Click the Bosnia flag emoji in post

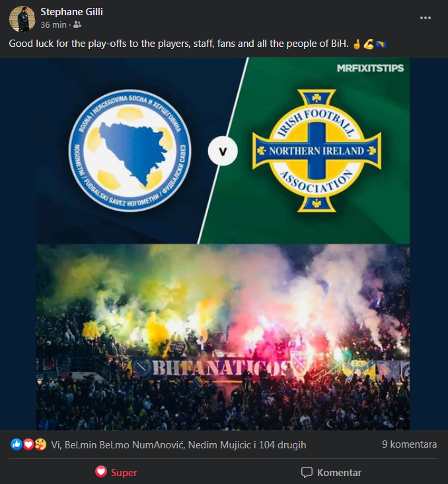(381, 44)
